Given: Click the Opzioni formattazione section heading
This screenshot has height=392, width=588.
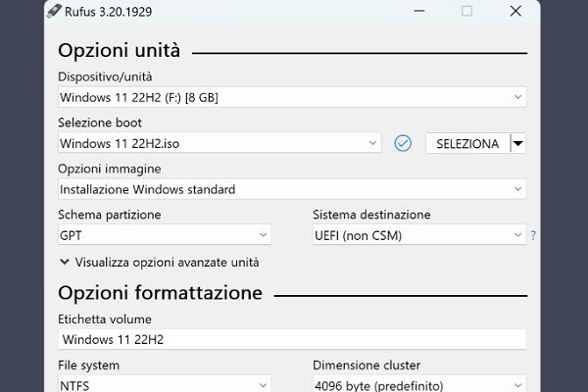Looking at the screenshot, I should coord(160,293).
